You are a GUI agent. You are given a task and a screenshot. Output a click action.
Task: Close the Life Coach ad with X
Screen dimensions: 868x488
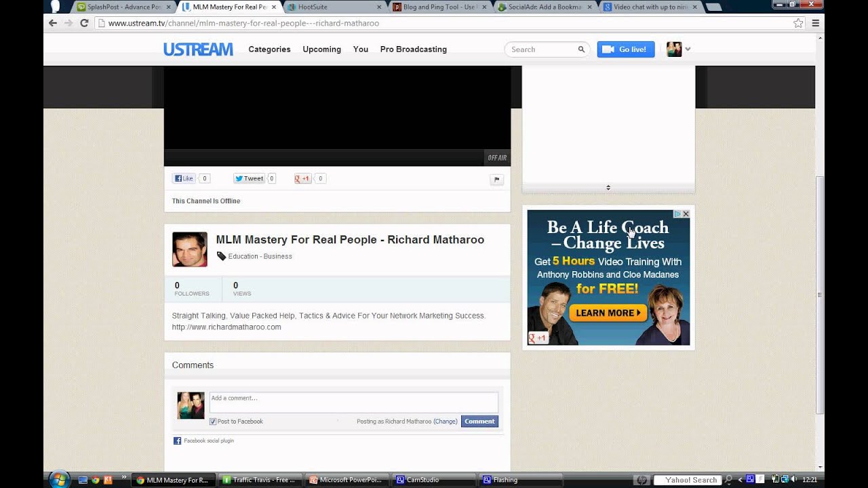click(x=686, y=213)
